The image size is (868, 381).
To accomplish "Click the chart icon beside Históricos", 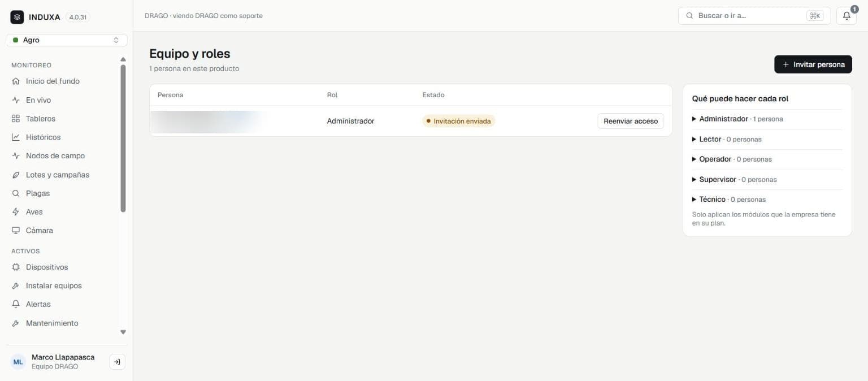I will pos(16,137).
